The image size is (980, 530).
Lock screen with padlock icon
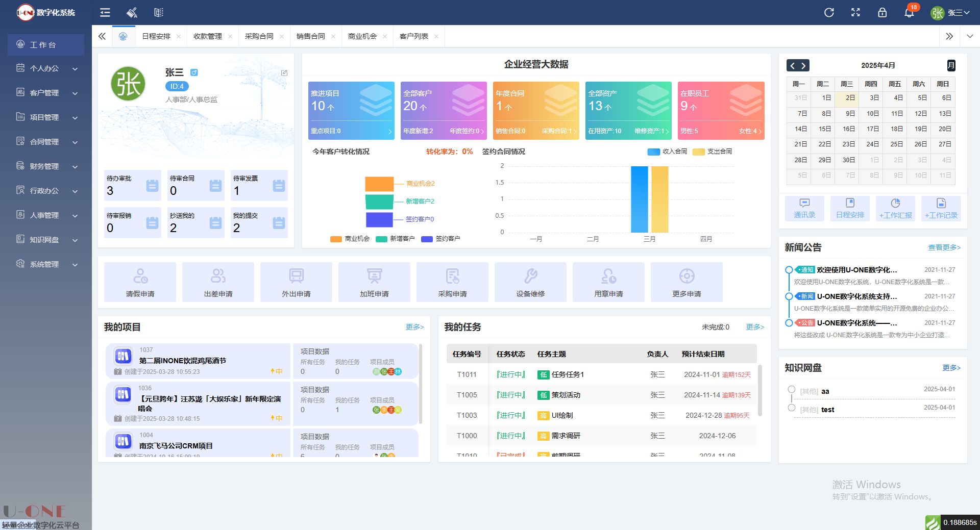[x=882, y=12]
